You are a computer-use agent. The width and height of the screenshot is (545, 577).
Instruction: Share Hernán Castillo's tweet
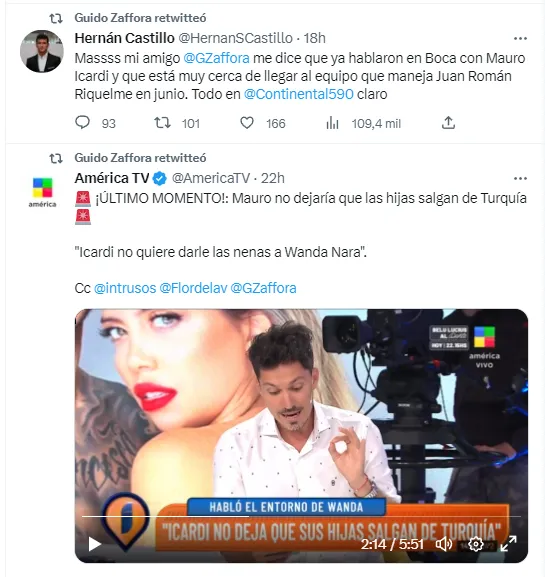pyautogui.click(x=448, y=123)
